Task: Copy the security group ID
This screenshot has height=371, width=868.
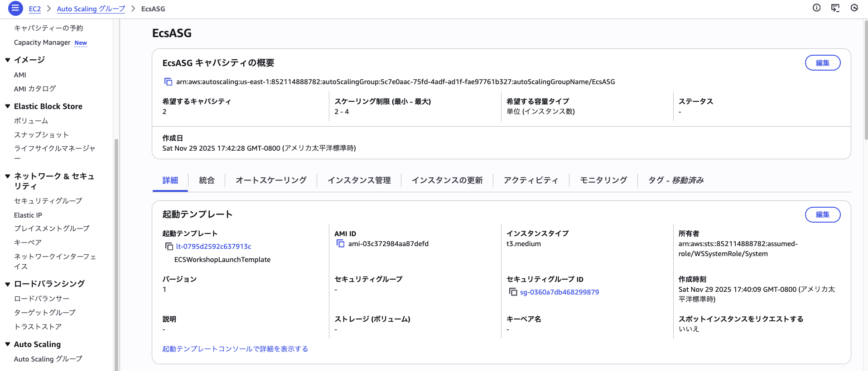Action: click(513, 292)
